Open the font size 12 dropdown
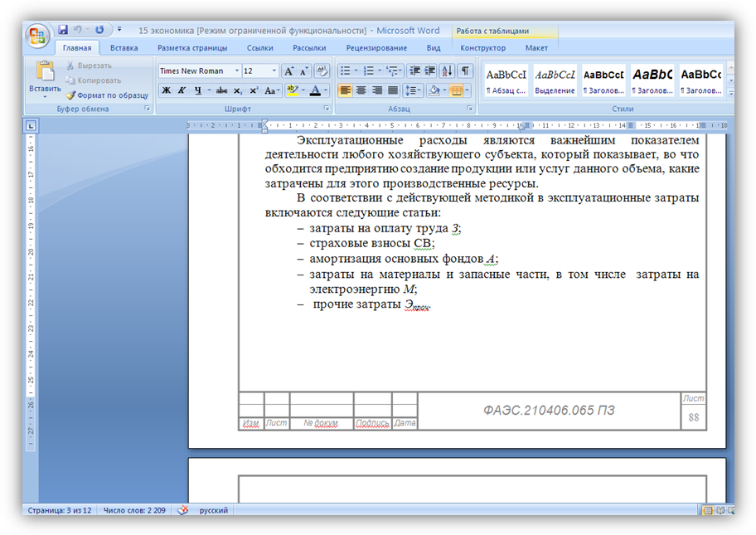Screen dimensions: 756x535 coord(274,71)
